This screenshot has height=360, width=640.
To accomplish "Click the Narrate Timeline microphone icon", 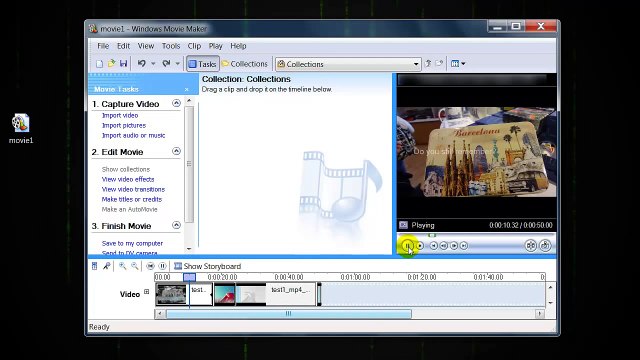I will tap(107, 266).
